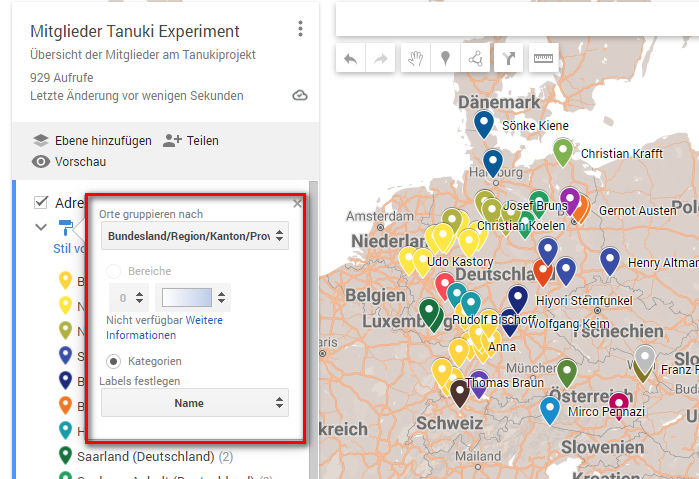Click the undo arrow in map toolbar

(350, 58)
